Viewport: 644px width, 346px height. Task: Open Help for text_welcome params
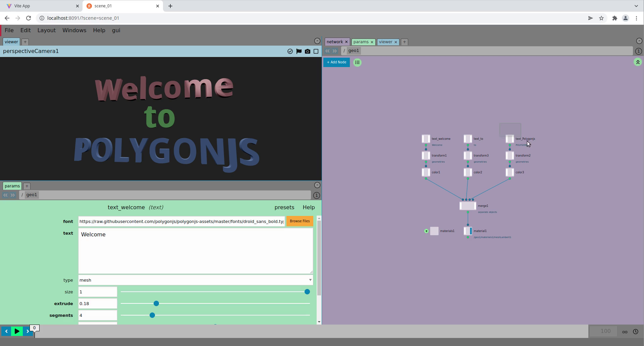pos(309,208)
